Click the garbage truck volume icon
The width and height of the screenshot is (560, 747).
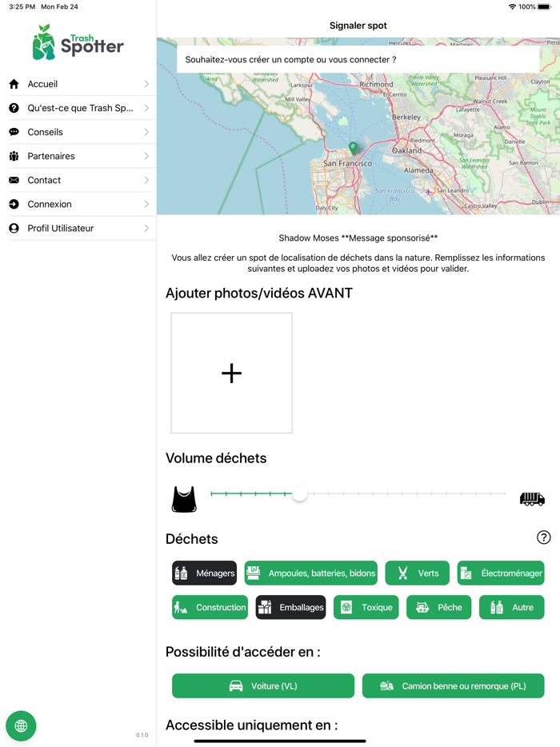coord(532,499)
